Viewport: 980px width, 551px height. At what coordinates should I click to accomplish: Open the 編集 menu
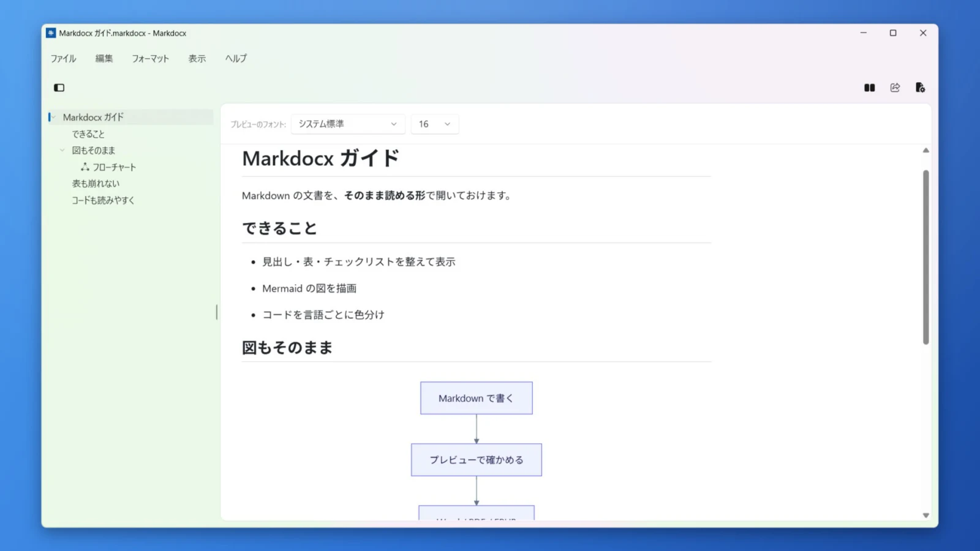tap(104, 58)
